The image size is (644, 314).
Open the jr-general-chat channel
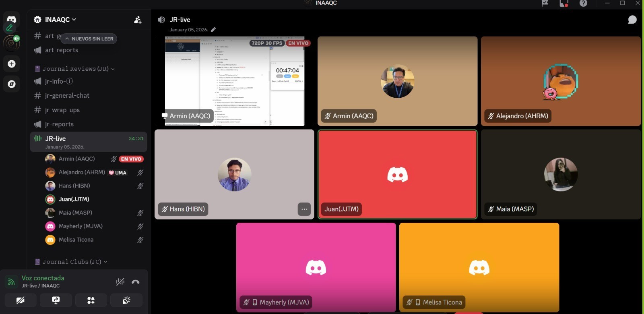[67, 96]
